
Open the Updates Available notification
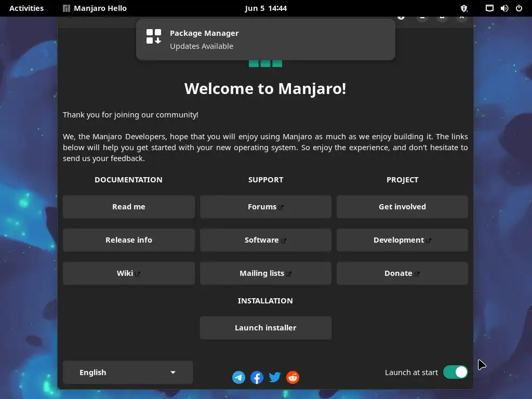coord(265,39)
